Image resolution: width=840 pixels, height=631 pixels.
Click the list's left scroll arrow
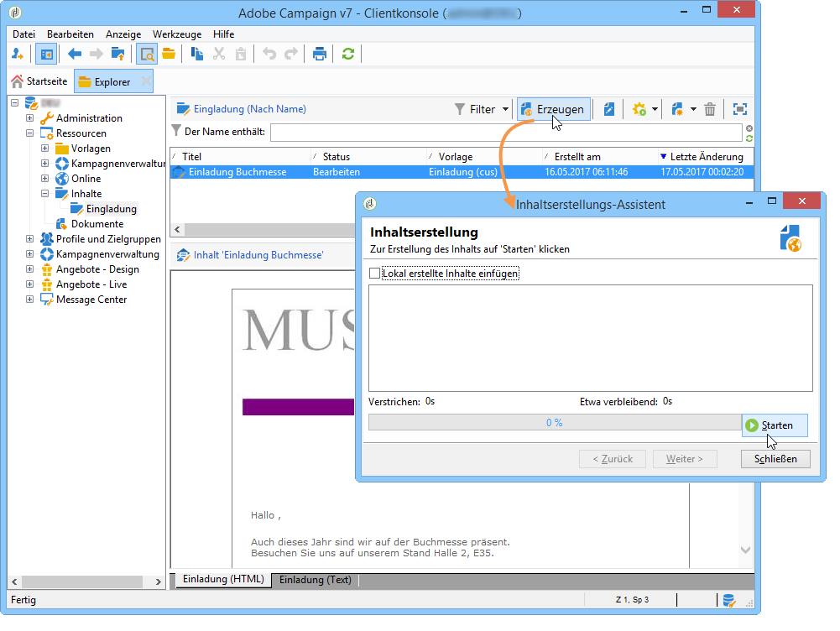click(x=177, y=229)
